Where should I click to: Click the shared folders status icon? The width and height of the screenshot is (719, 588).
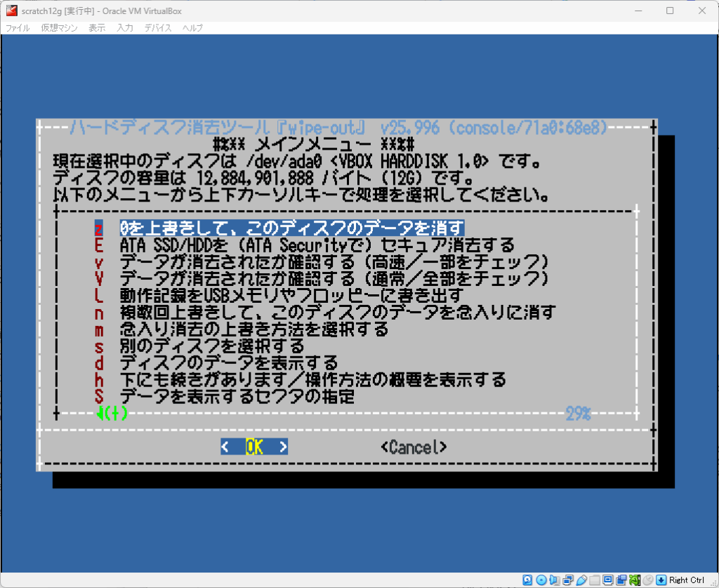click(595, 580)
